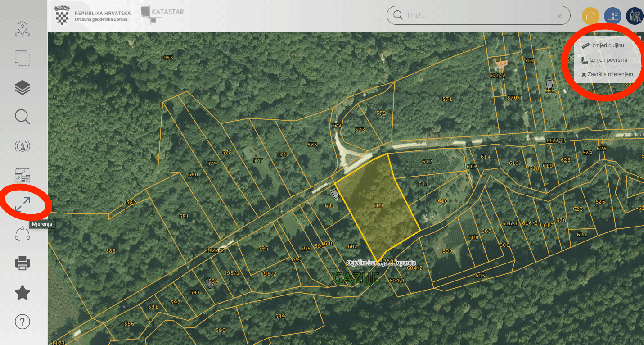Click parcel label 609
This screenshot has width=644, height=345.
coord(447,251)
